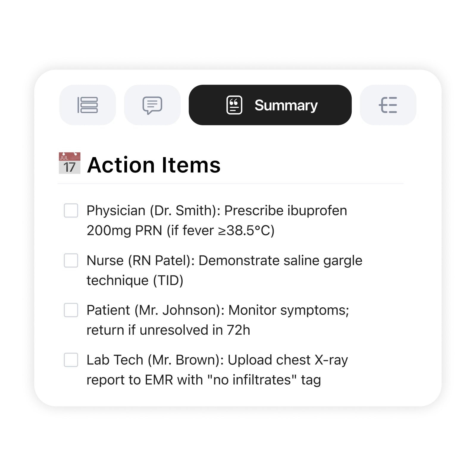Viewport: 476px width, 476px height.
Task: Click the "200mg PRN (if fever ≥38.5°C)" line
Action: click(x=180, y=231)
